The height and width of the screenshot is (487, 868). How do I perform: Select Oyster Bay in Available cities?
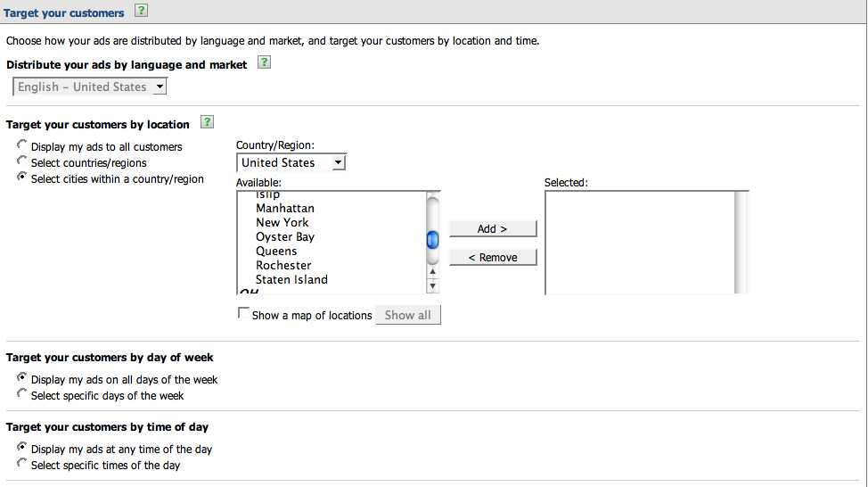click(x=284, y=236)
